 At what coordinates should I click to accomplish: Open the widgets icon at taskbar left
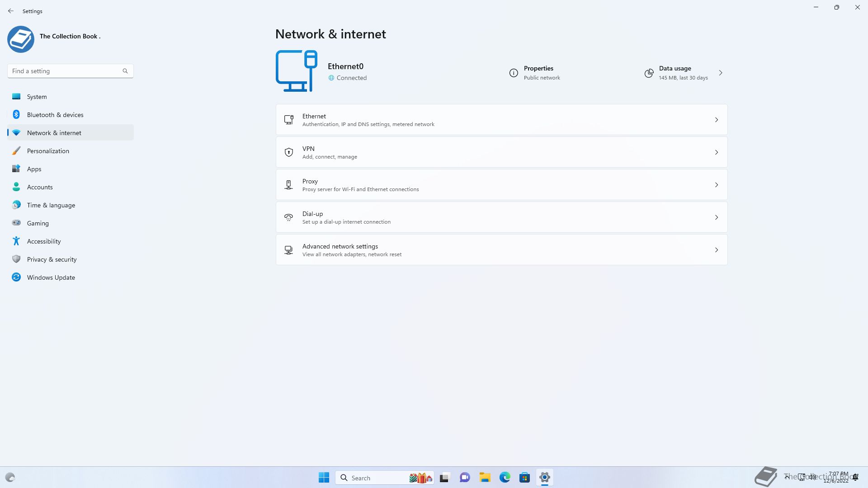pyautogui.click(x=10, y=478)
